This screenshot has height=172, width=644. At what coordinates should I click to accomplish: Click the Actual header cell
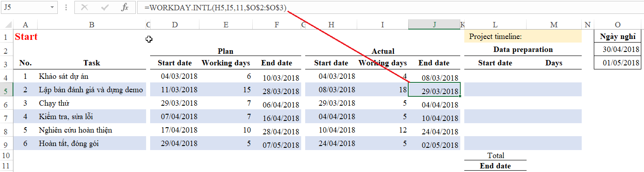[x=383, y=52]
